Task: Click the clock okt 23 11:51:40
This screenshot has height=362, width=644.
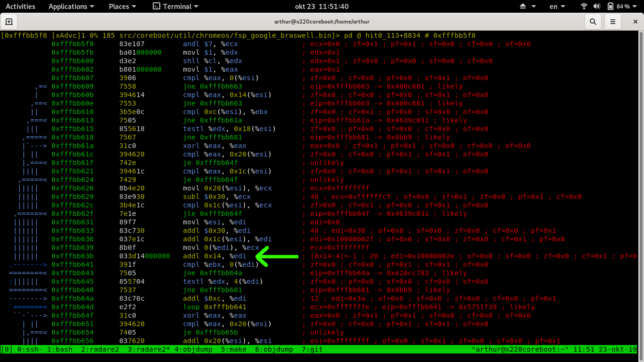Action: [x=322, y=7]
